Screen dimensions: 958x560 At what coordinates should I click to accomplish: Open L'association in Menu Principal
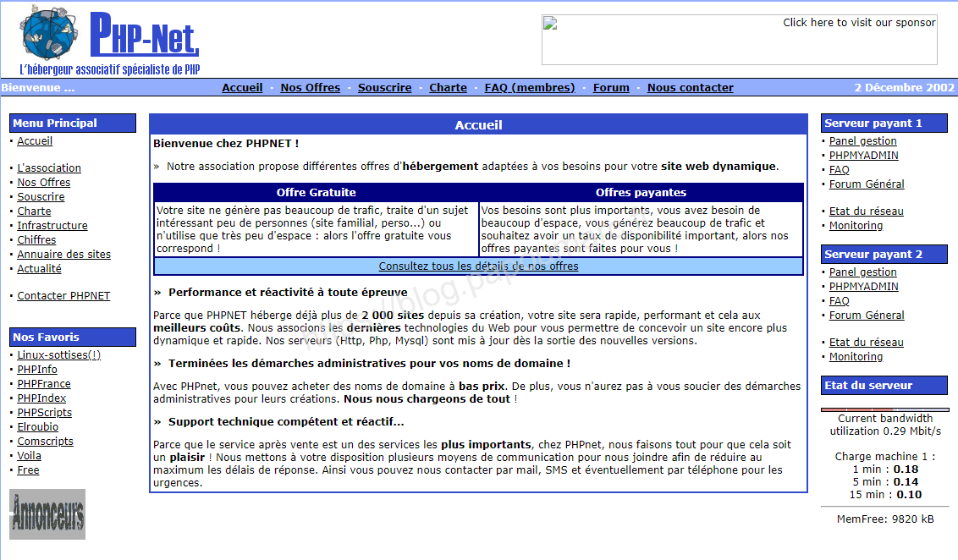pos(49,167)
